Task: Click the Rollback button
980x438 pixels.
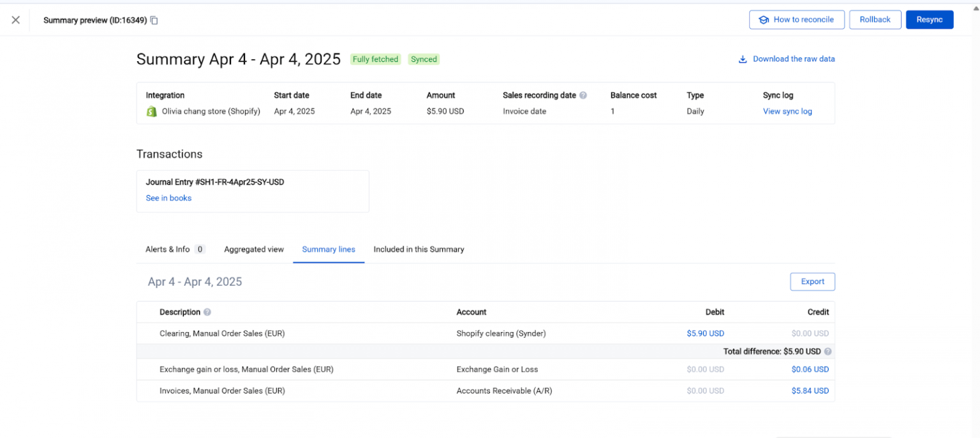Action: click(x=875, y=20)
